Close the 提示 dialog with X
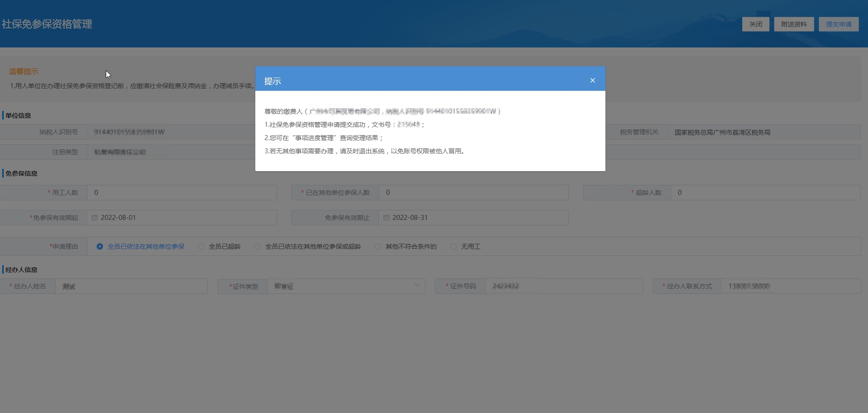Image resolution: width=868 pixels, height=413 pixels. 592,80
